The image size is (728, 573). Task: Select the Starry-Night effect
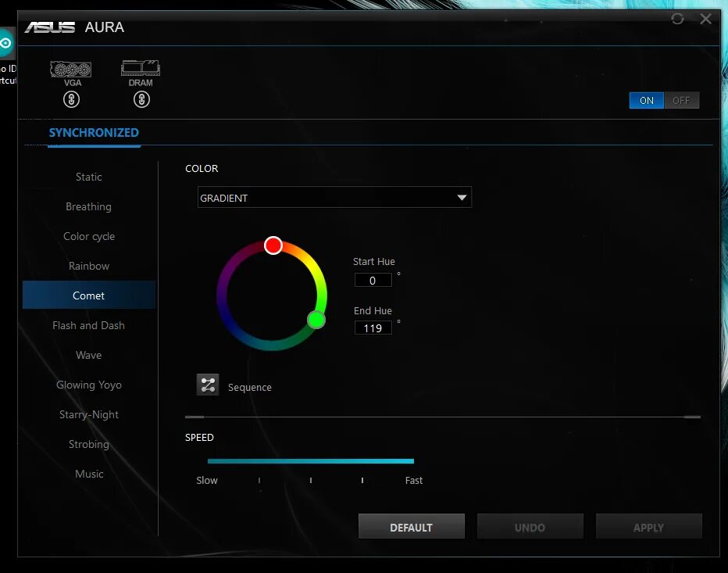(x=89, y=415)
